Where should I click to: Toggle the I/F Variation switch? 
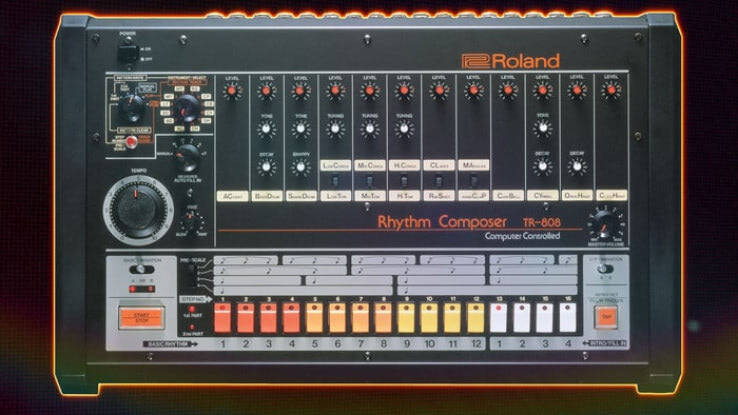pos(605,269)
